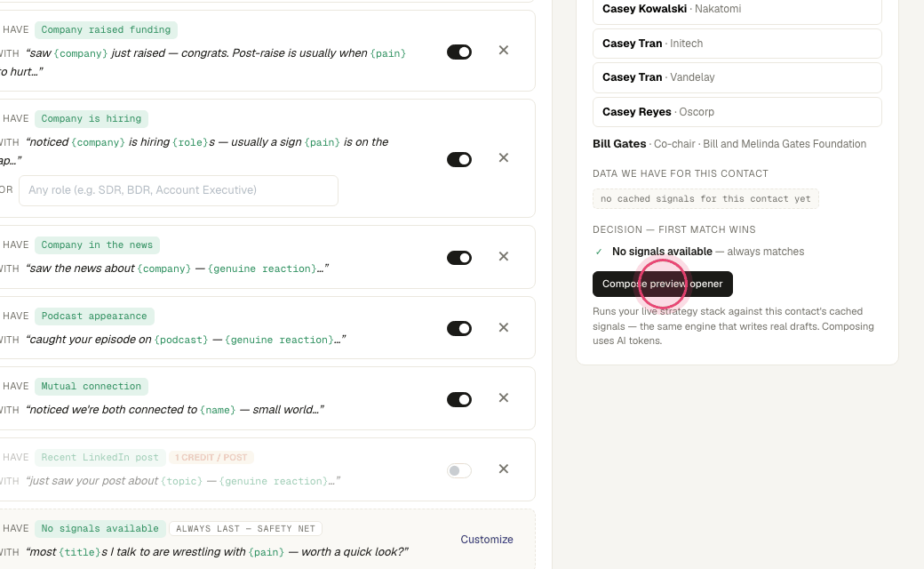Click Compose preview opener button

point(663,284)
